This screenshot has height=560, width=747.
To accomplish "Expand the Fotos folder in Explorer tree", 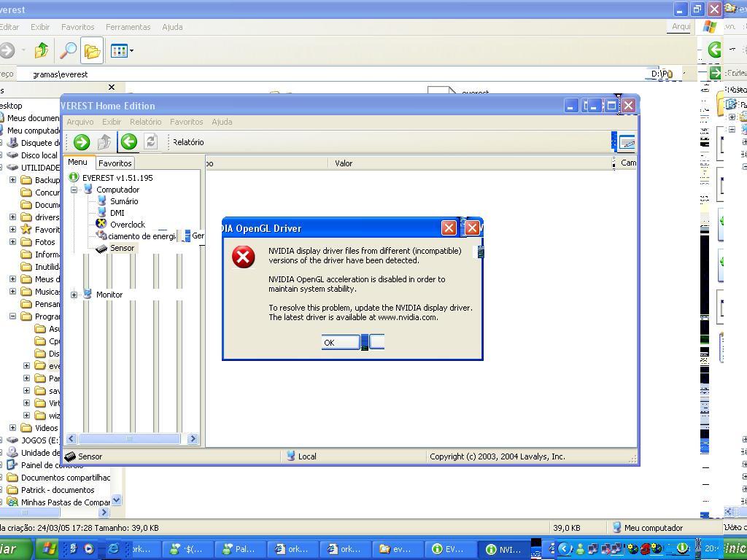I will [13, 241].
